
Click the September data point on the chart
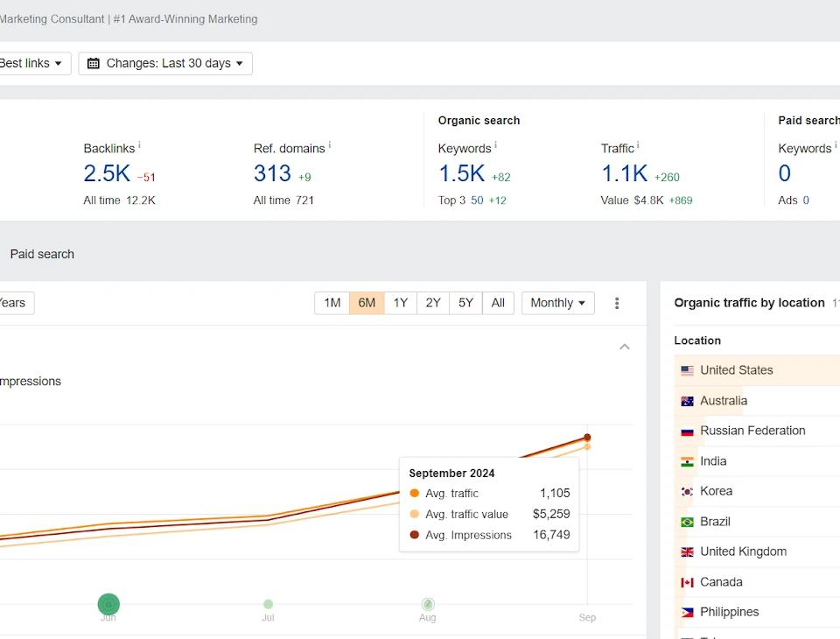(587, 438)
